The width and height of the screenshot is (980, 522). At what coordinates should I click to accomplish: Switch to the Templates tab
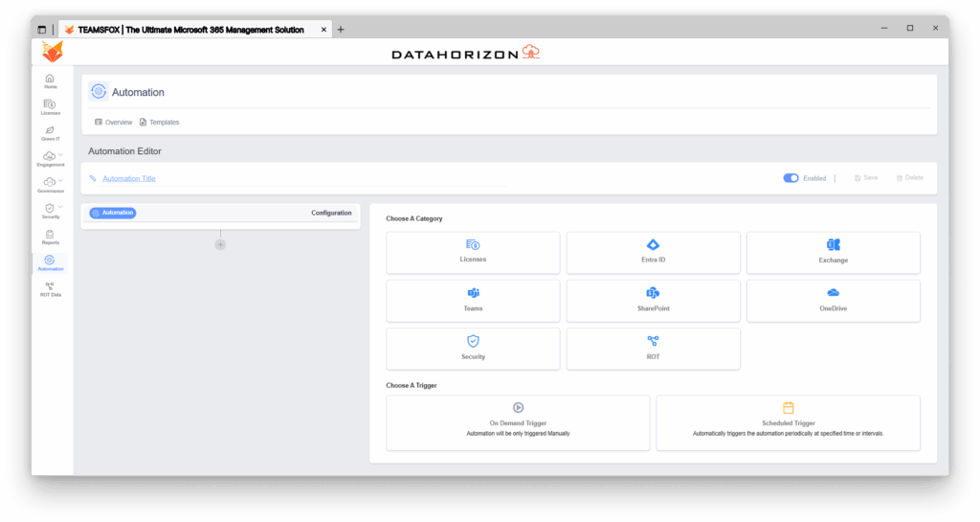(160, 122)
